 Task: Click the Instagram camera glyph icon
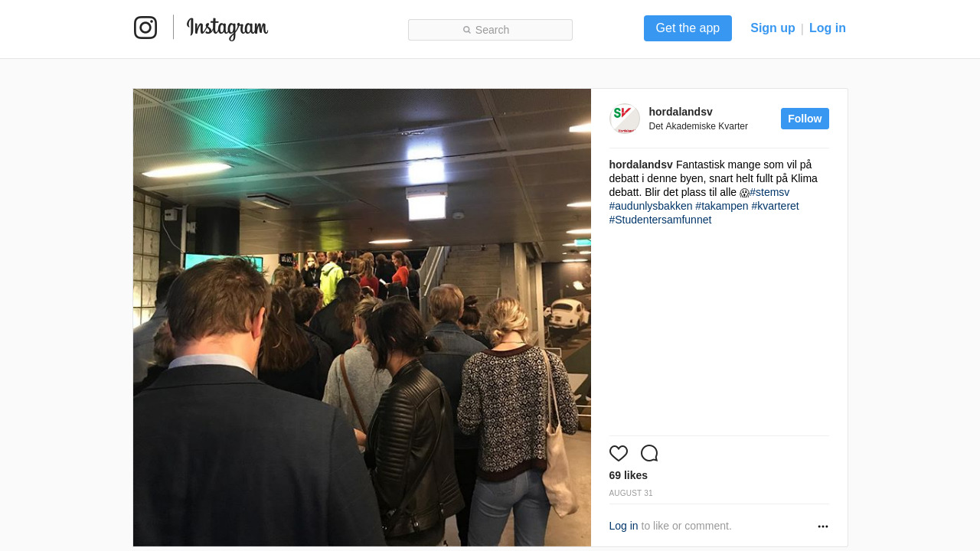click(x=145, y=28)
